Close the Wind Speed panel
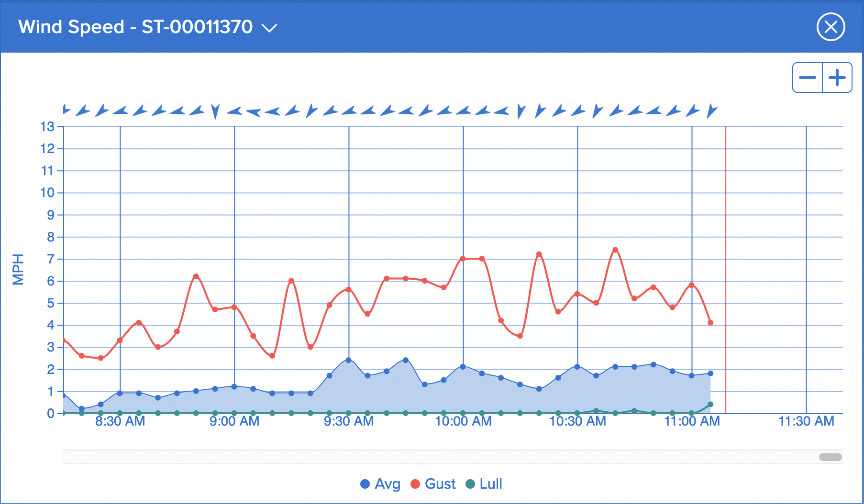Screen dimensions: 864x504 pyautogui.click(x=831, y=27)
